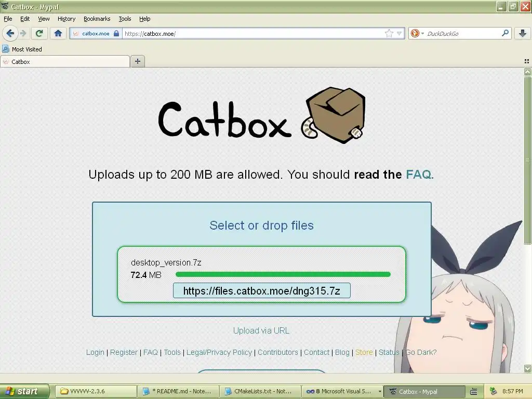Switch to CMakeLists.txt Notepad taskbar window
532x399 pixels.
click(x=260, y=392)
